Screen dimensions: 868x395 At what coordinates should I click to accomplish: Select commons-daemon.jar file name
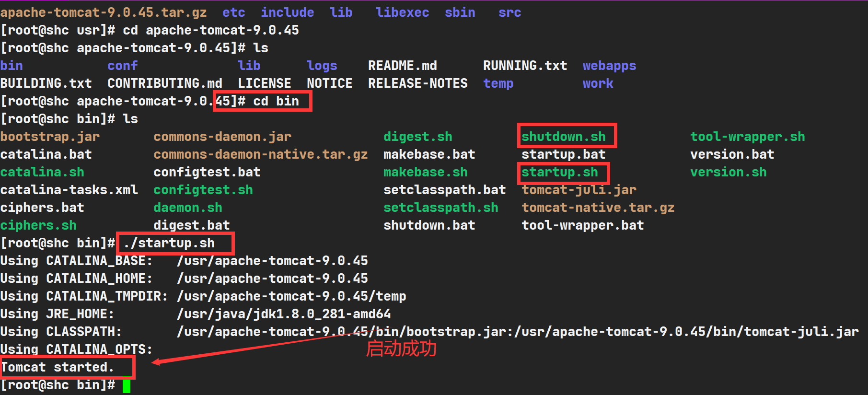tap(222, 137)
